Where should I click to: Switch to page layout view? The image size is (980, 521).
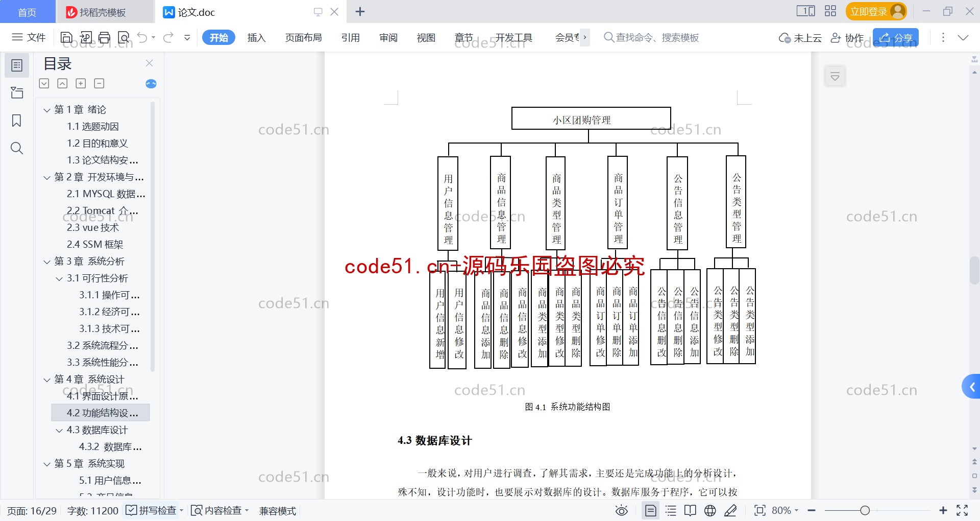(651, 510)
